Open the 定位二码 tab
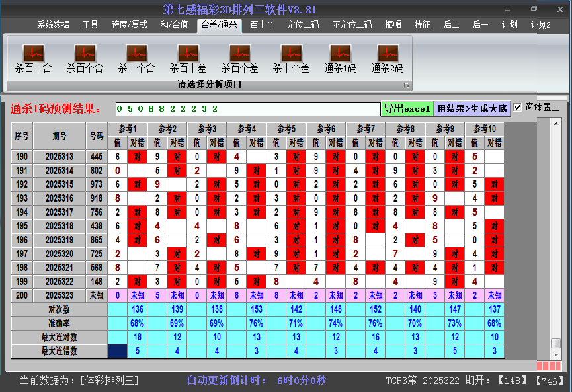572x392 pixels. [x=304, y=25]
